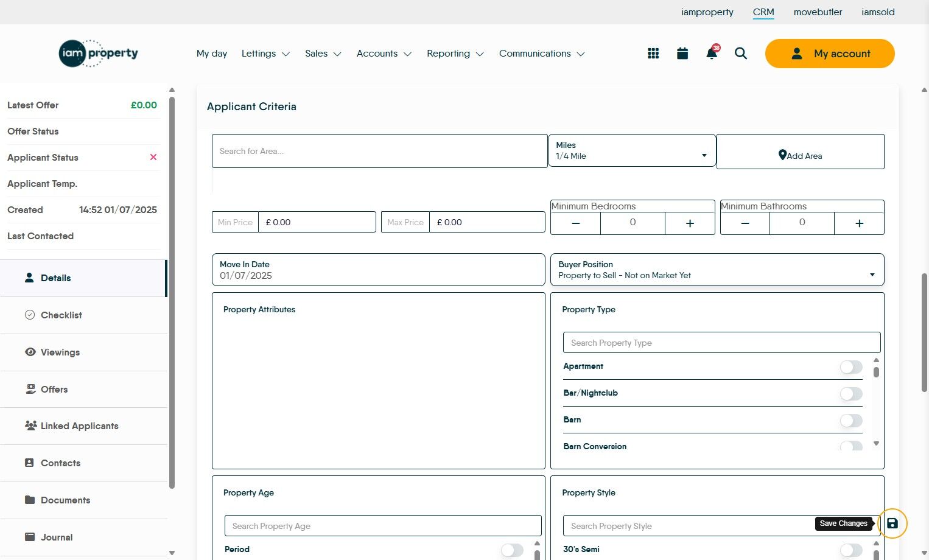Viewport: 929px width, 560px height.
Task: Switch to the movebutler tab
Action: coord(818,12)
